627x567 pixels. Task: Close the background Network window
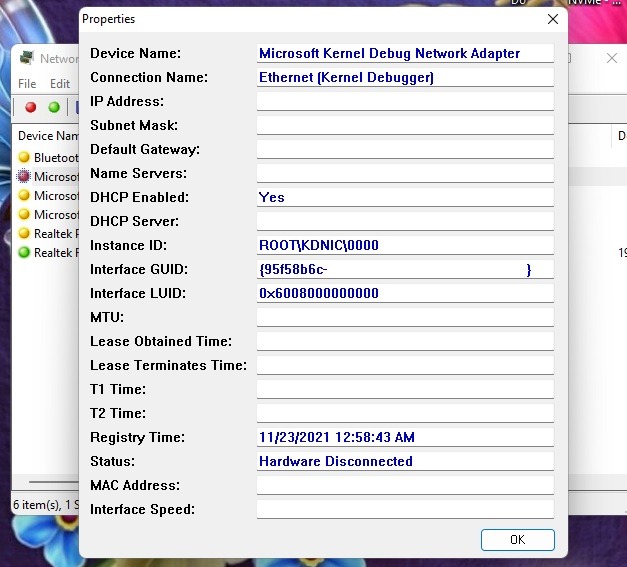(x=611, y=58)
